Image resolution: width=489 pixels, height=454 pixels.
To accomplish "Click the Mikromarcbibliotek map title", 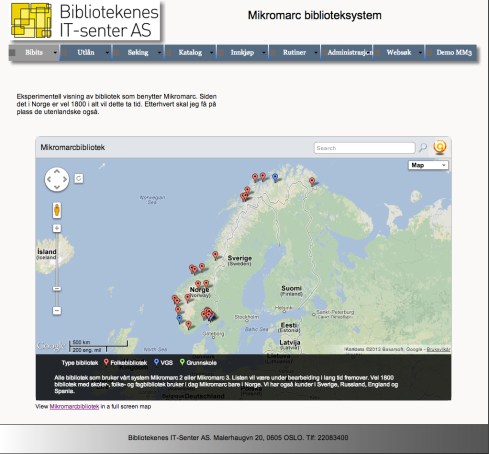I will pos(73,147).
